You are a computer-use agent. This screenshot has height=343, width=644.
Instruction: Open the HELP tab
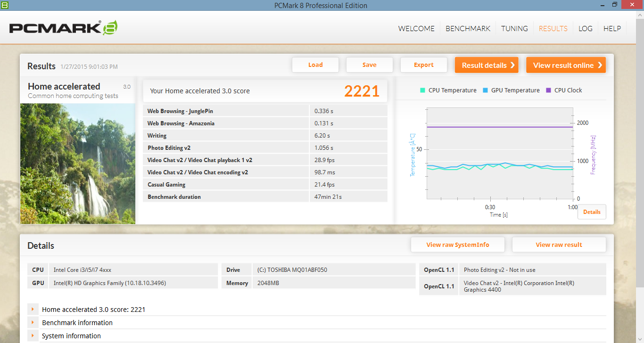click(612, 28)
